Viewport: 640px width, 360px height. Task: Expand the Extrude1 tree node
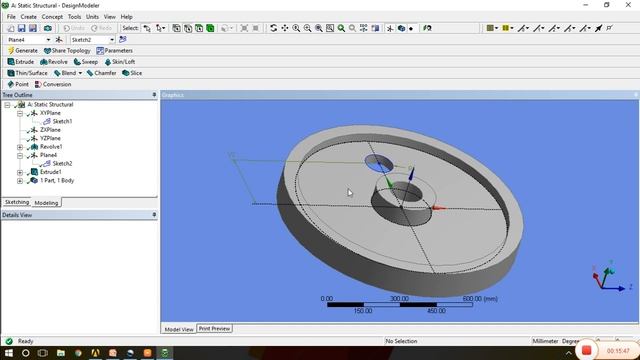[x=20, y=172]
